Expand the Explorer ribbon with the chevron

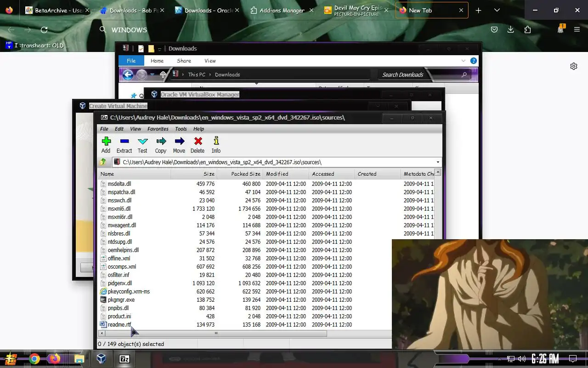(464, 61)
